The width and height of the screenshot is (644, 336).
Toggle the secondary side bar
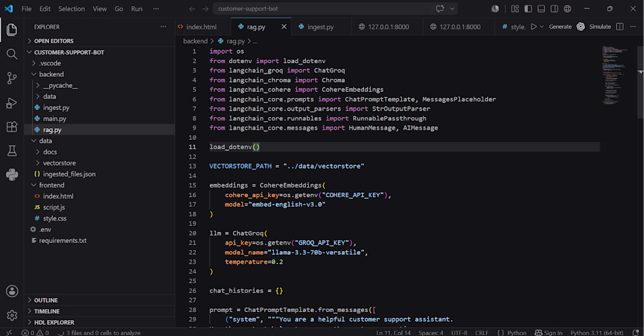pyautogui.click(x=554, y=9)
